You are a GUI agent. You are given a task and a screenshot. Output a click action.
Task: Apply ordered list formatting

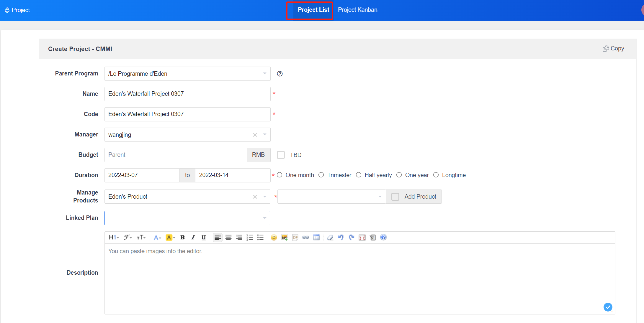249,238
